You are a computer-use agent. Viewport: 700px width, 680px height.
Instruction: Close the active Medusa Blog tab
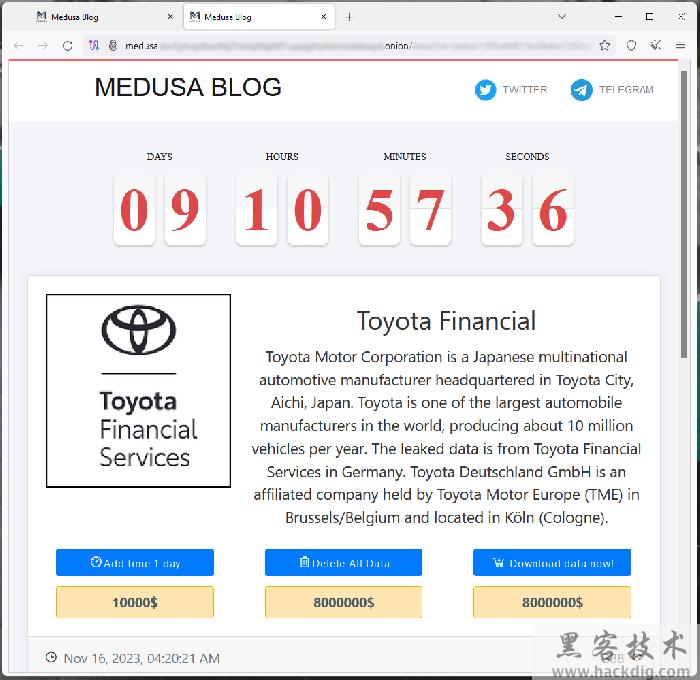coord(324,17)
